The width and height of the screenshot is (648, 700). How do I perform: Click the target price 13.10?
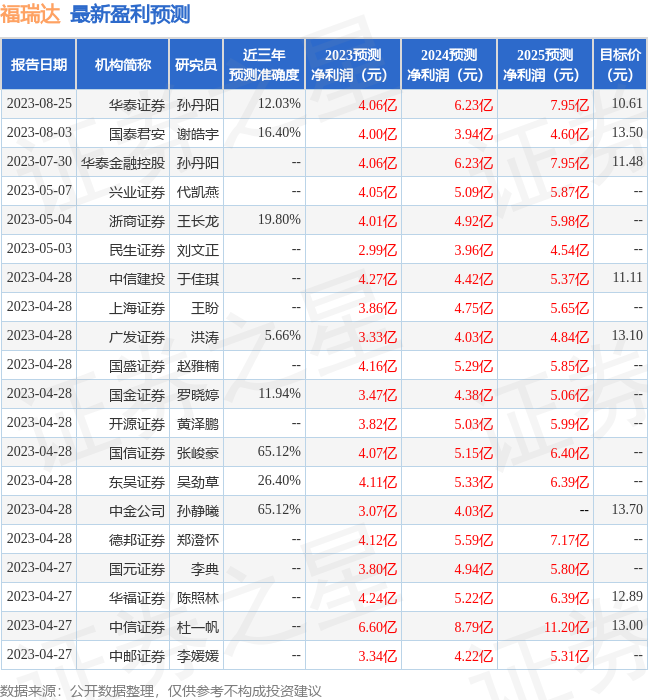click(627, 336)
